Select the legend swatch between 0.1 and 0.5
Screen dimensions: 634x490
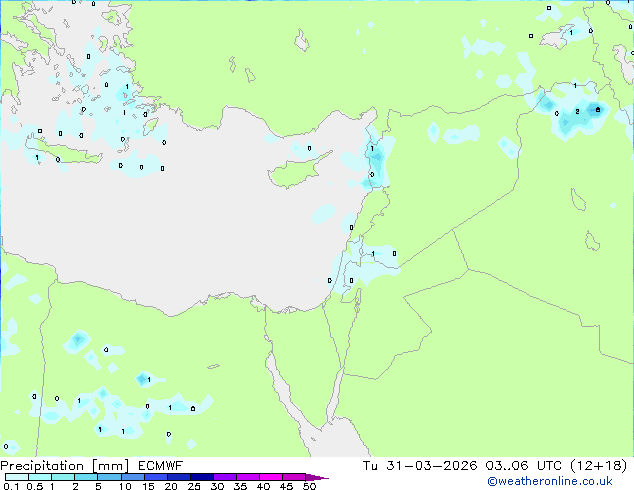tap(17, 477)
